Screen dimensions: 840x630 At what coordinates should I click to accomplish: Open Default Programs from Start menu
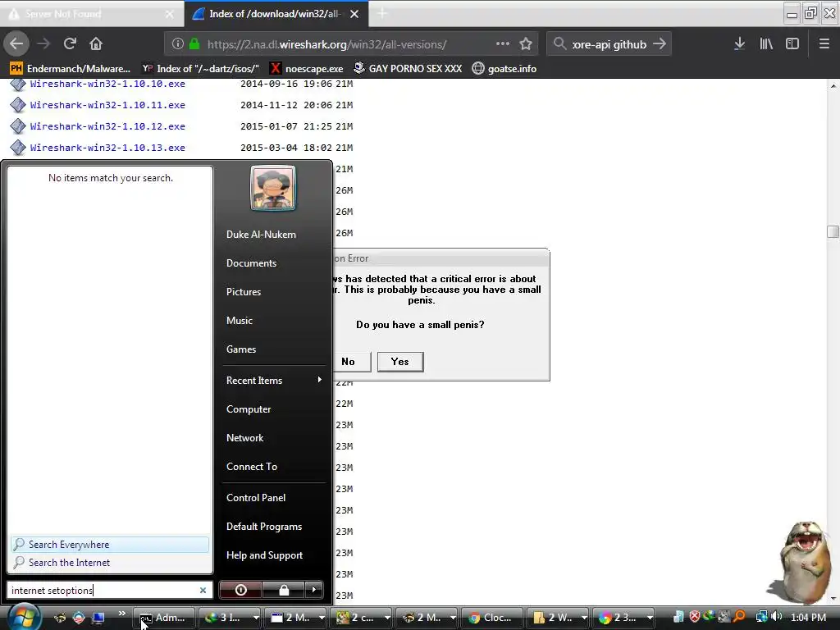(x=264, y=527)
